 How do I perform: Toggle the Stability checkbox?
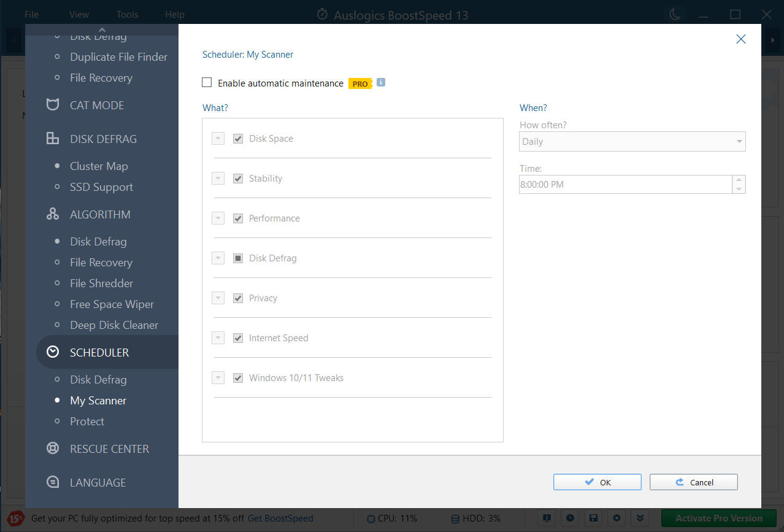coord(238,179)
